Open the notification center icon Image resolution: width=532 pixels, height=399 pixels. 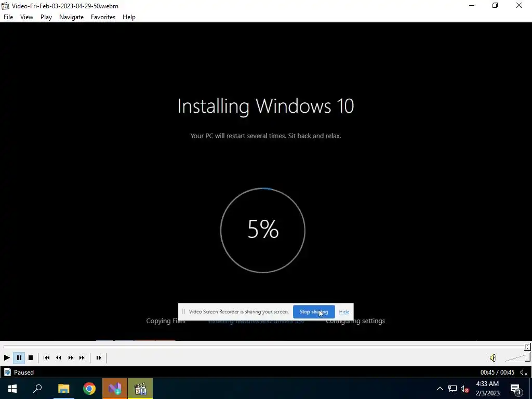(x=515, y=389)
